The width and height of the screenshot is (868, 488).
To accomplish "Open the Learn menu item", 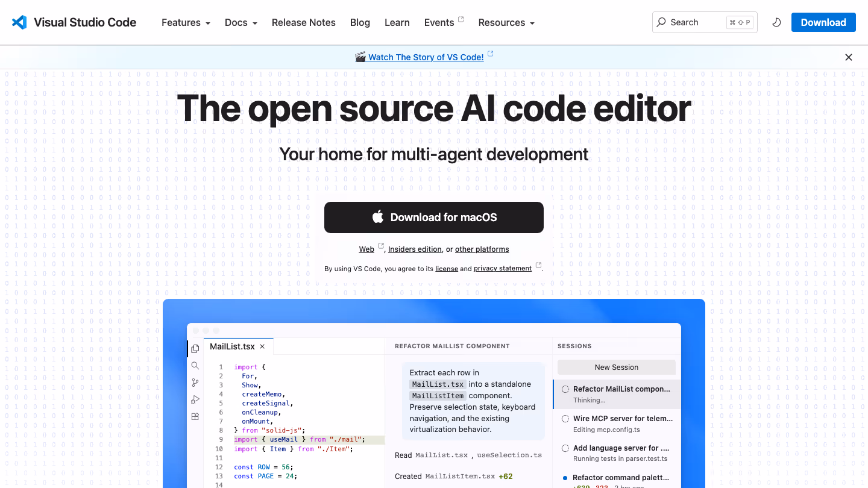I will click(x=397, y=22).
